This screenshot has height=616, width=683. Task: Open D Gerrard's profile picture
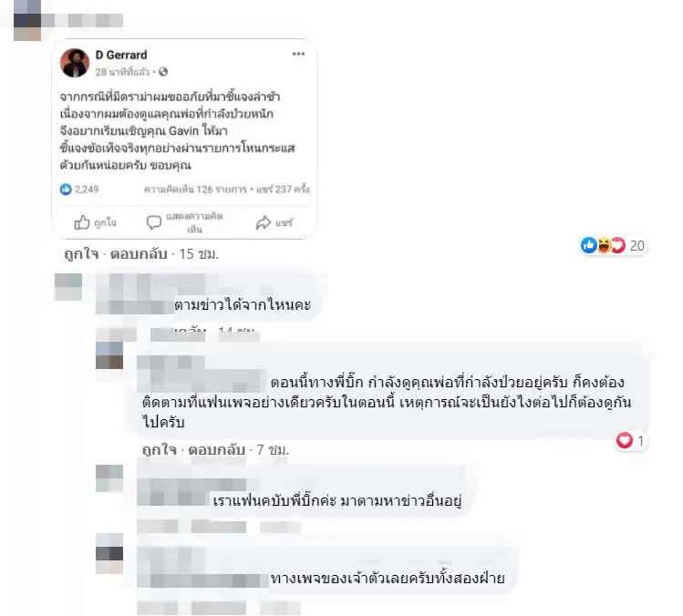pyautogui.click(x=75, y=63)
